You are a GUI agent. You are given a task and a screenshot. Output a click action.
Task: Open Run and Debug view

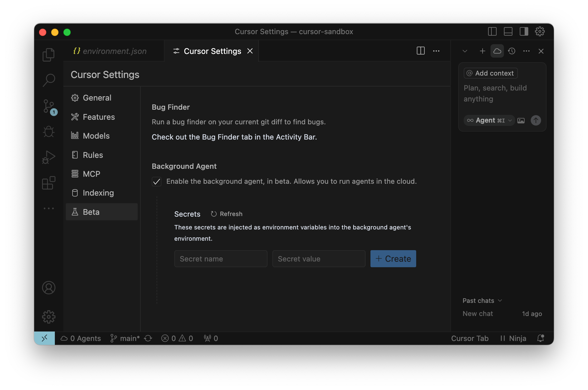click(x=48, y=157)
